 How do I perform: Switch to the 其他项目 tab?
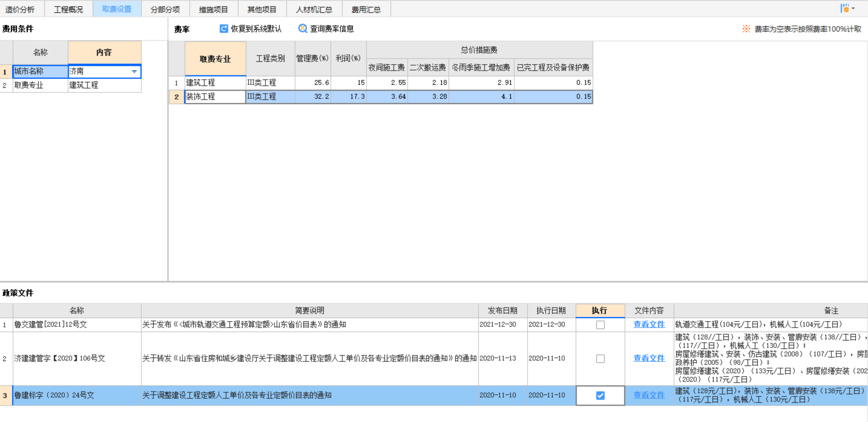(262, 9)
